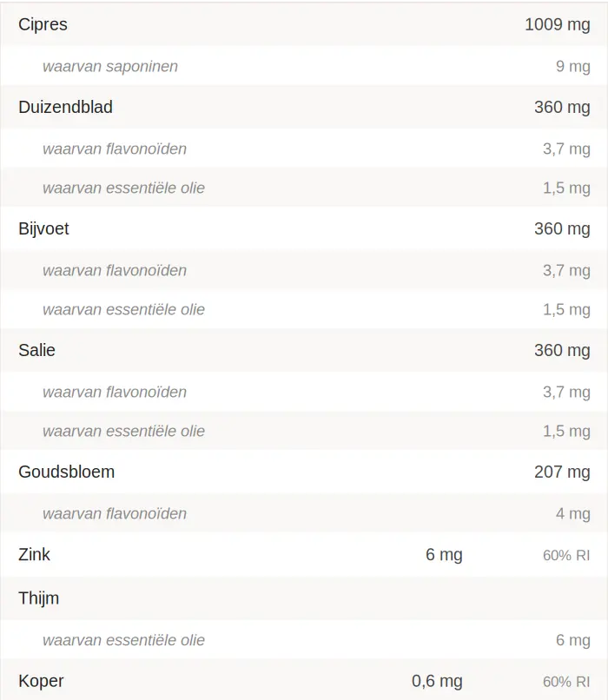Image resolution: width=608 pixels, height=700 pixels.
Task: Click the Bijvoet ingredient label
Action: 43,229
